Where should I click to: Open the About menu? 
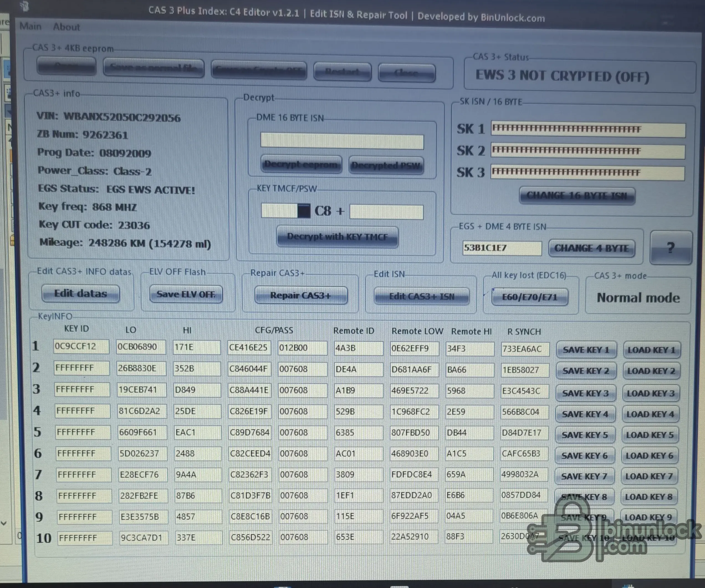(67, 27)
